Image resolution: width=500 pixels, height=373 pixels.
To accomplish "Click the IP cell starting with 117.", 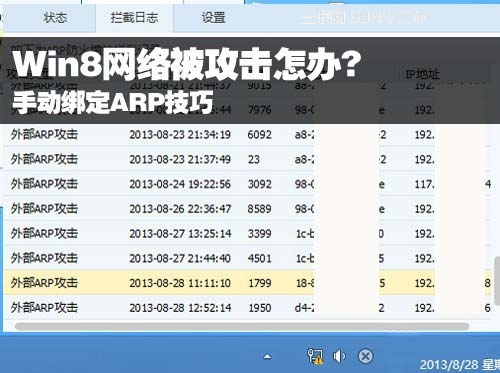I will click(x=424, y=184).
